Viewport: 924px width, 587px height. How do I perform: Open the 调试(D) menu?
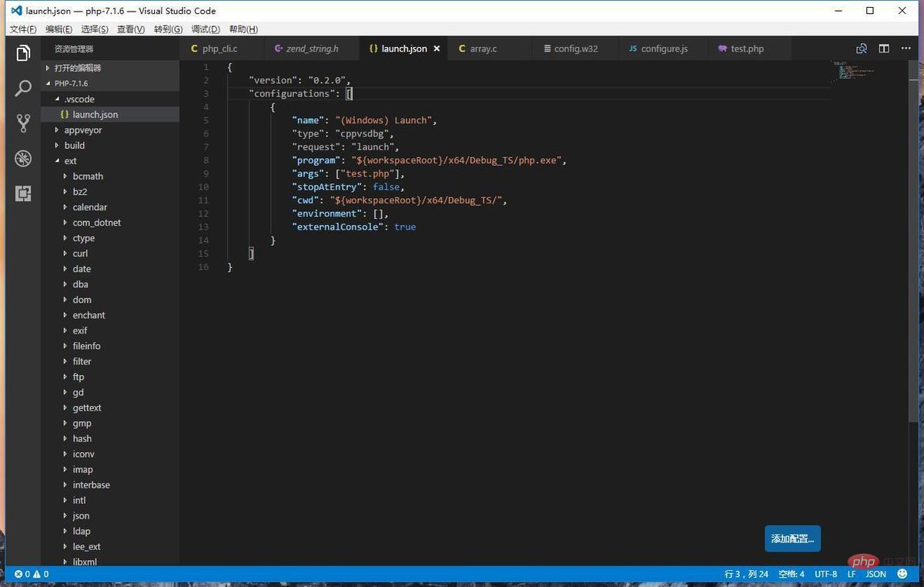[205, 29]
